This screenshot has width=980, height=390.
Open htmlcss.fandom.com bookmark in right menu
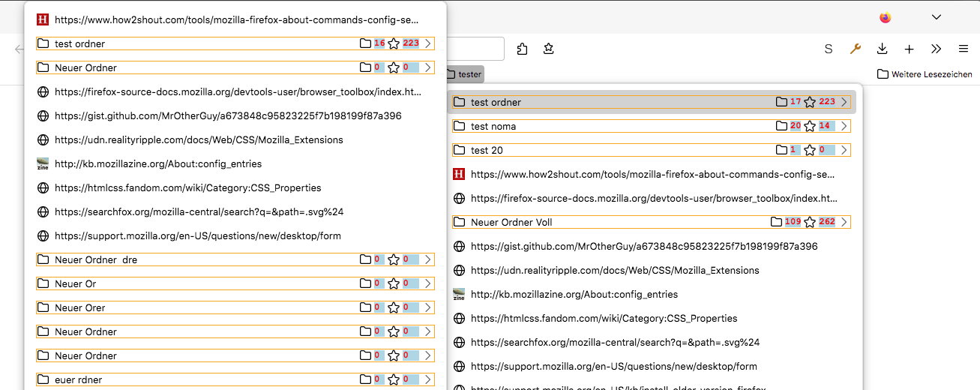tap(604, 318)
